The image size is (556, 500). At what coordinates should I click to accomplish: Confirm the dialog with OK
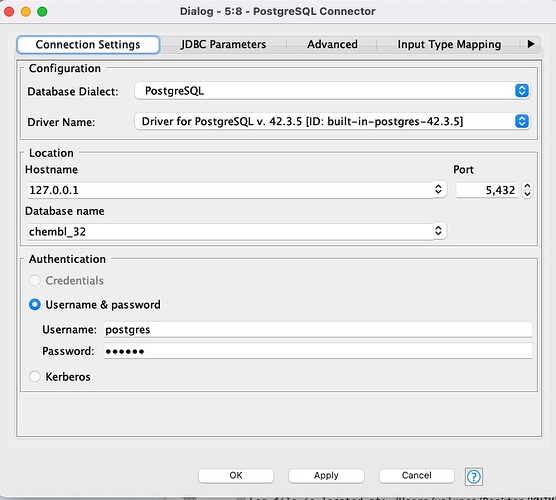236,476
